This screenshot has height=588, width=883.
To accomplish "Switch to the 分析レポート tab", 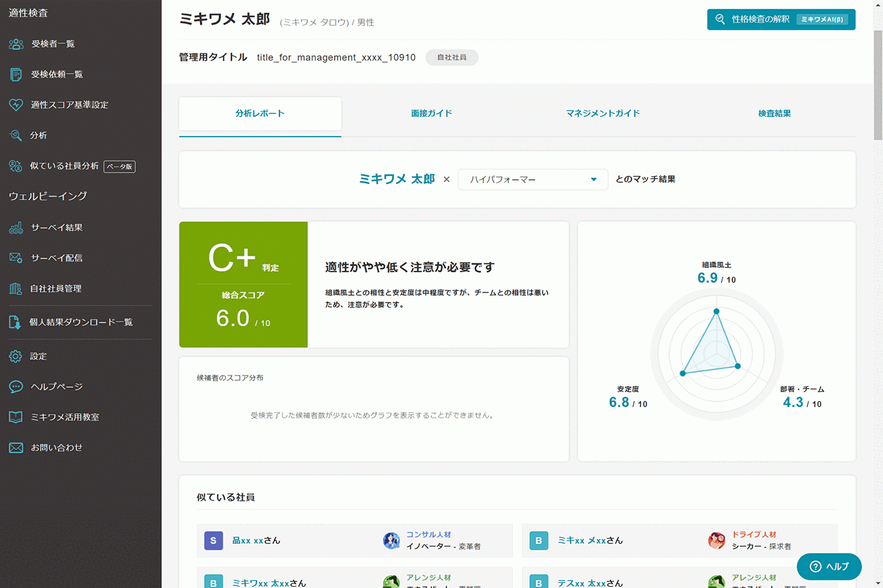I will coord(260,114).
